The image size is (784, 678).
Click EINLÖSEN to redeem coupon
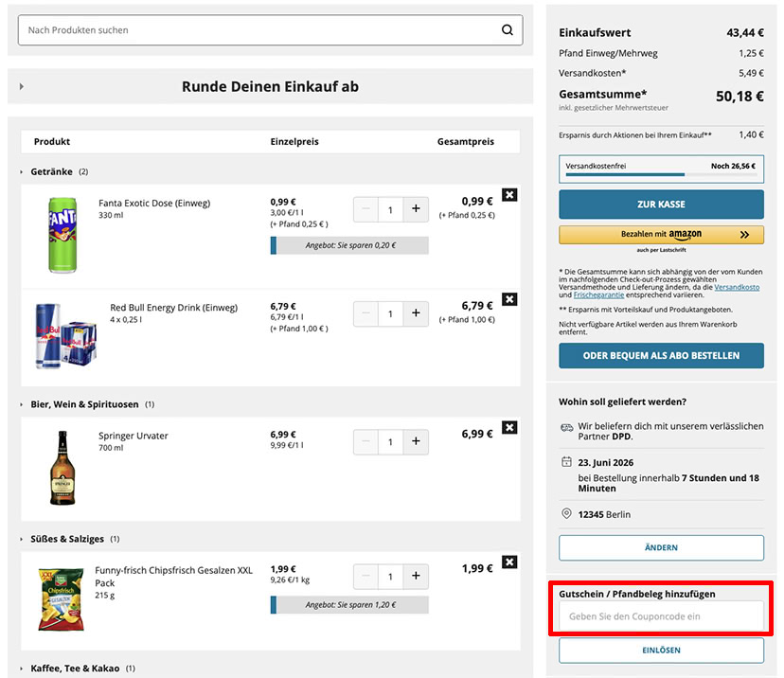pos(661,650)
